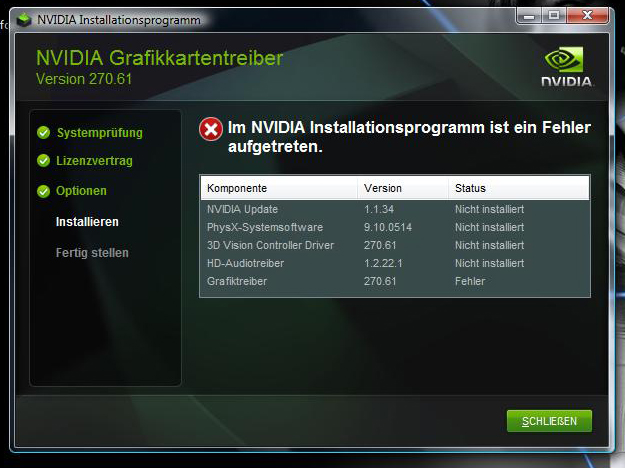
Task: Minimize the NVIDIA installer window
Action: pos(529,16)
